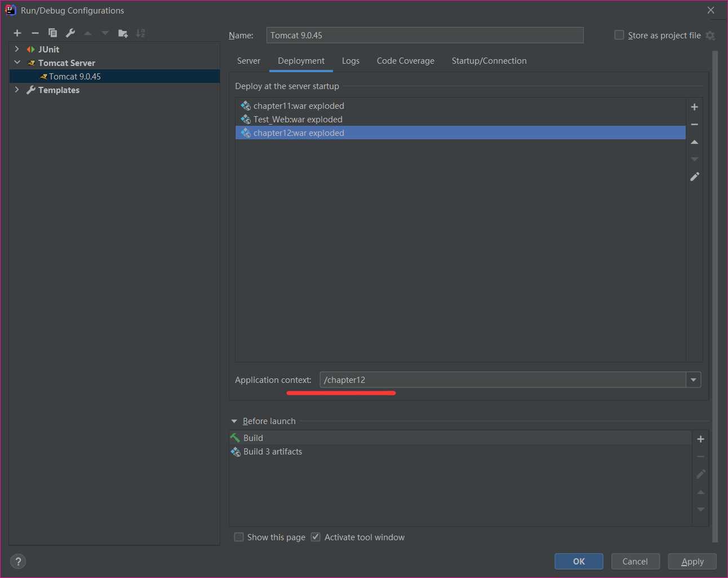Enable Store as project file checkbox
Viewport: 728px width, 578px height.
click(619, 35)
